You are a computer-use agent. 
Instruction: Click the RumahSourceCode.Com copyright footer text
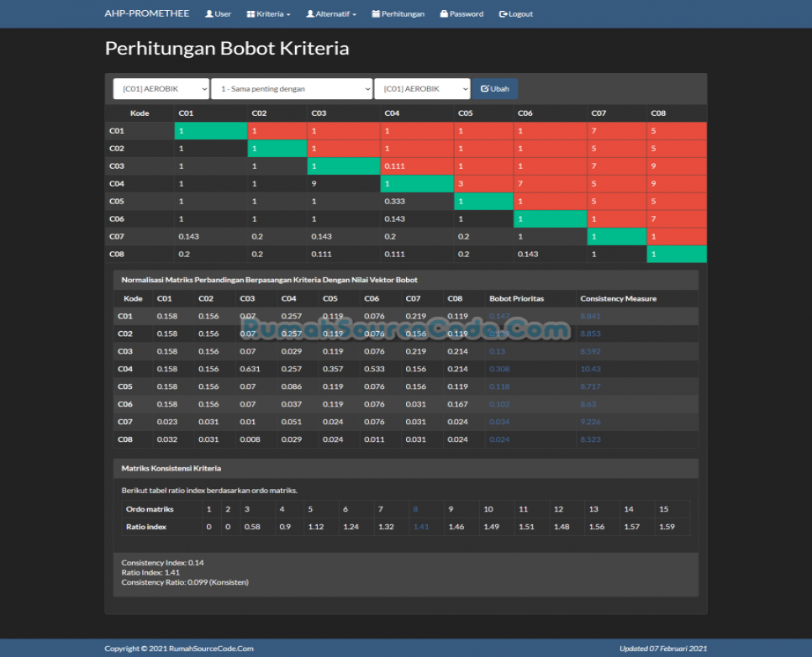(x=179, y=649)
